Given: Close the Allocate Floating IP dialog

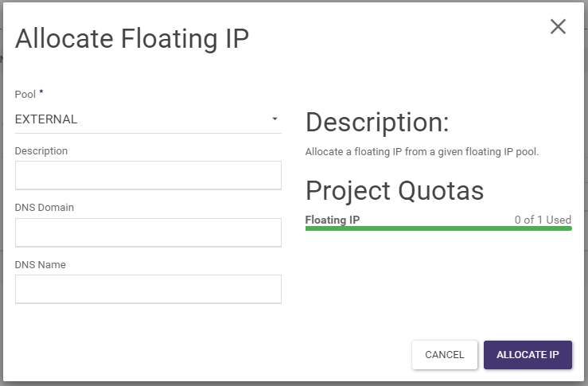Looking at the screenshot, I should (x=558, y=26).
